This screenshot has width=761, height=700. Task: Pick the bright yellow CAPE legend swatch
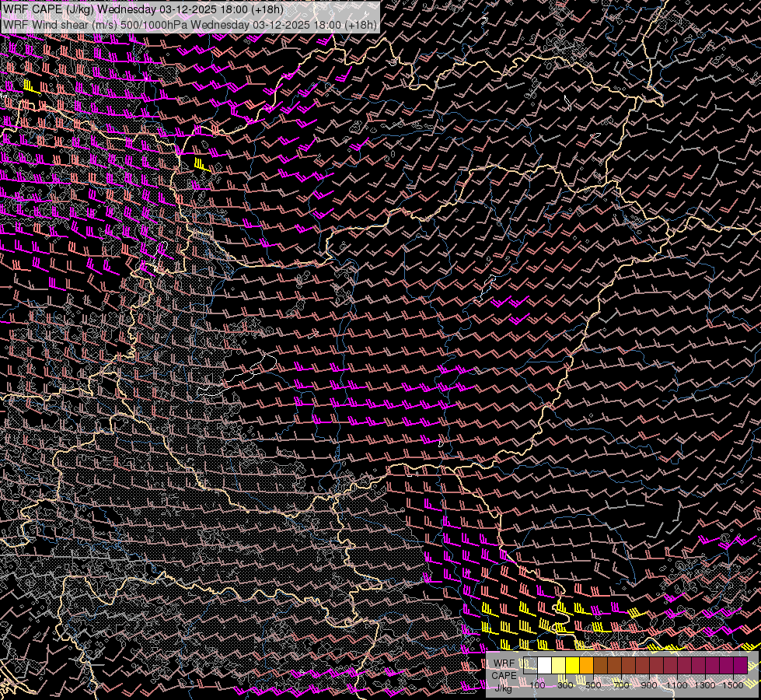tap(573, 666)
